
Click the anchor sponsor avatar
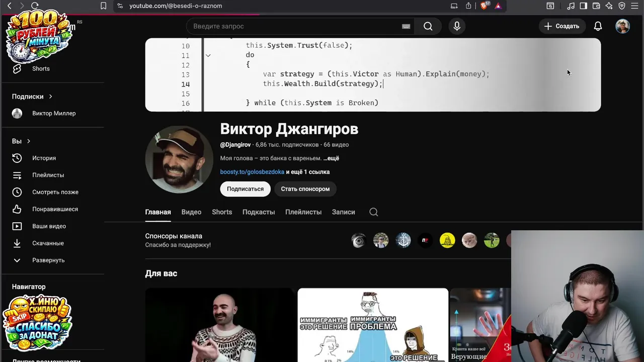(x=403, y=241)
